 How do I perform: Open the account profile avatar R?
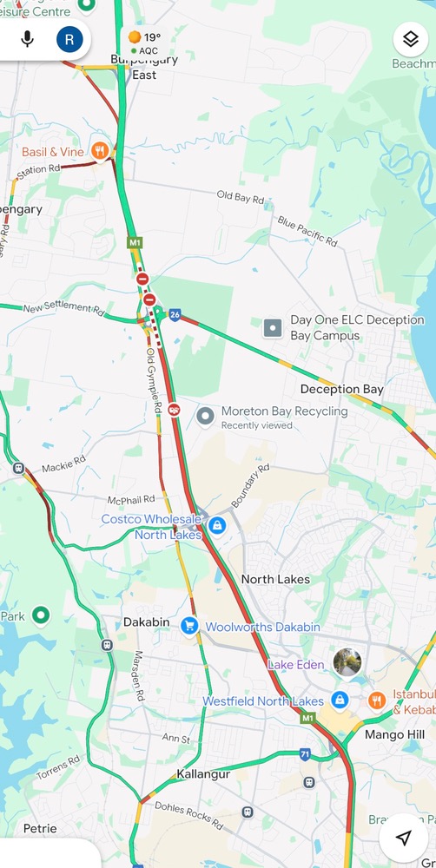(69, 39)
